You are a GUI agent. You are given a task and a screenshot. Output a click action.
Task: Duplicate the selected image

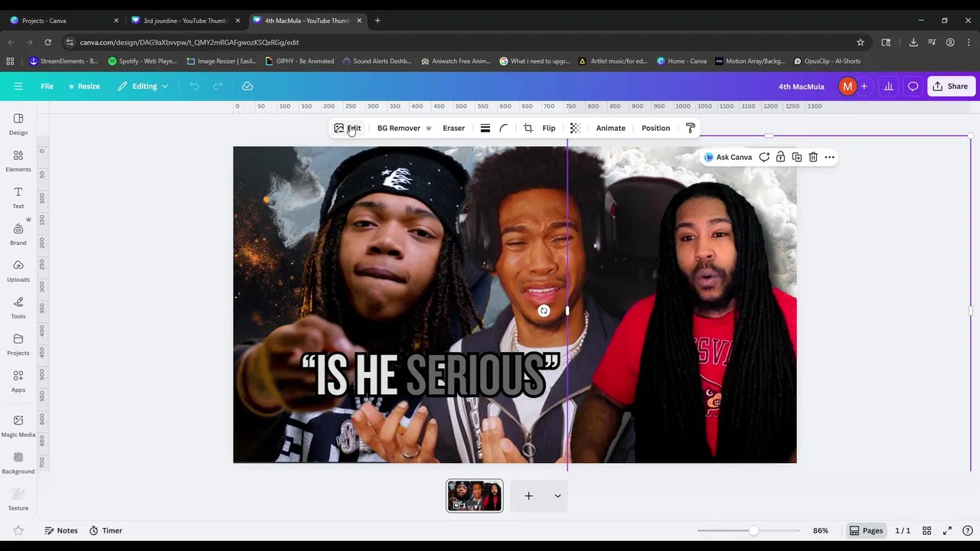pos(797,157)
